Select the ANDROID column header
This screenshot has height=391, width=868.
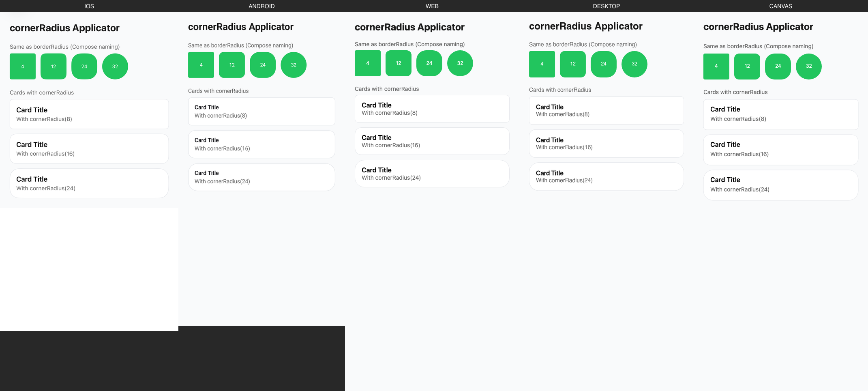click(261, 6)
